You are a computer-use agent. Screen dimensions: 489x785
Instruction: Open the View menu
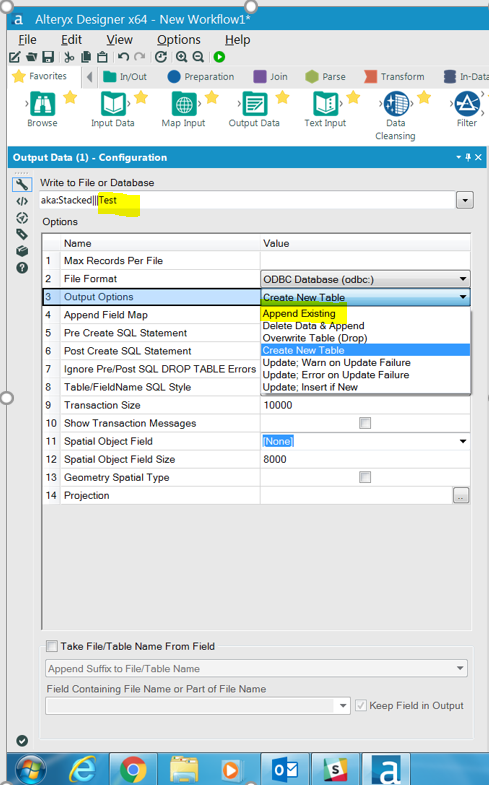[x=119, y=40]
